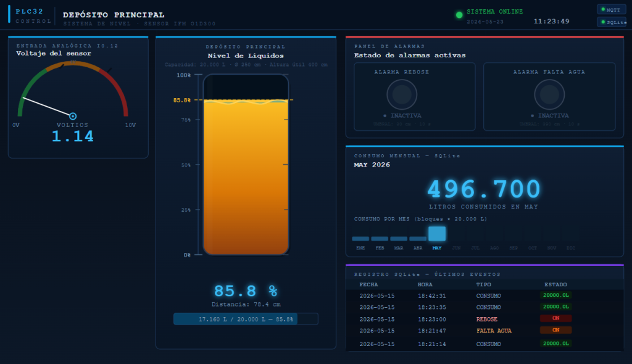Click the MAR consumption bar

(399, 239)
